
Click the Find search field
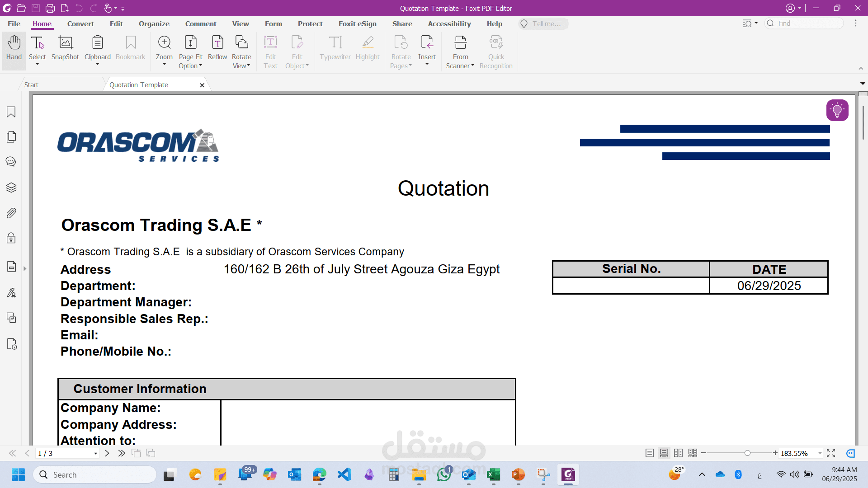(x=804, y=23)
